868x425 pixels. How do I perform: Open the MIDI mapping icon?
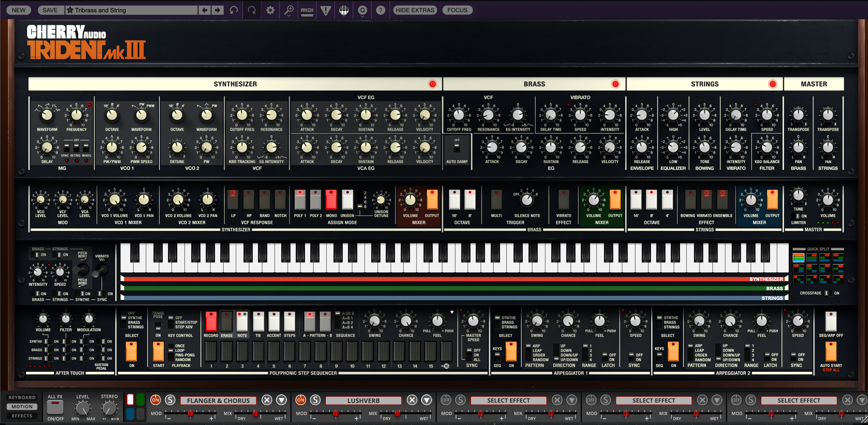[x=307, y=10]
